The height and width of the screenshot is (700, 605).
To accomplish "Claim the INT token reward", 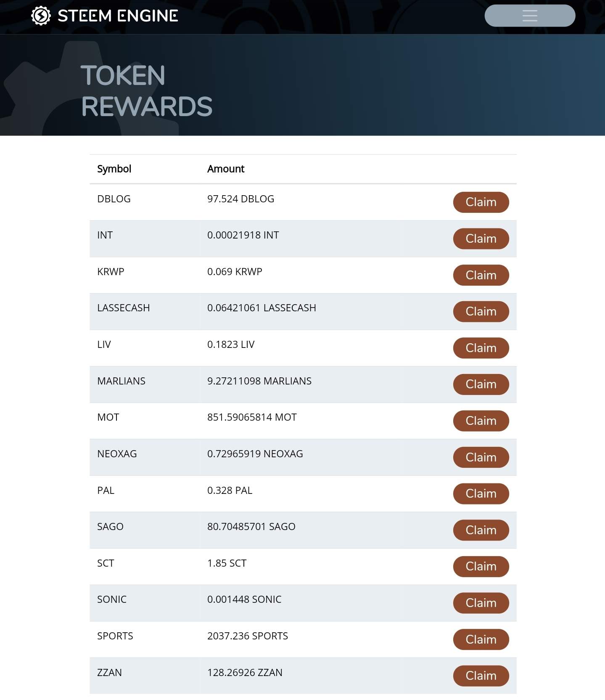I will (x=481, y=239).
